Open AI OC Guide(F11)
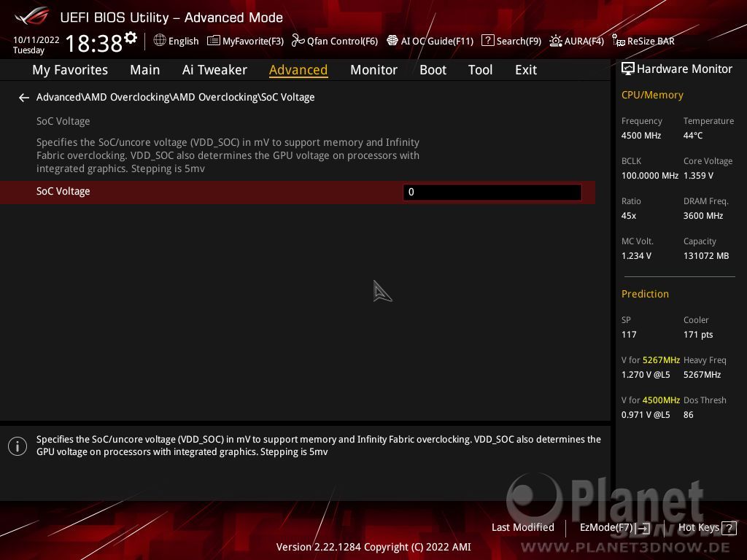 click(x=430, y=41)
